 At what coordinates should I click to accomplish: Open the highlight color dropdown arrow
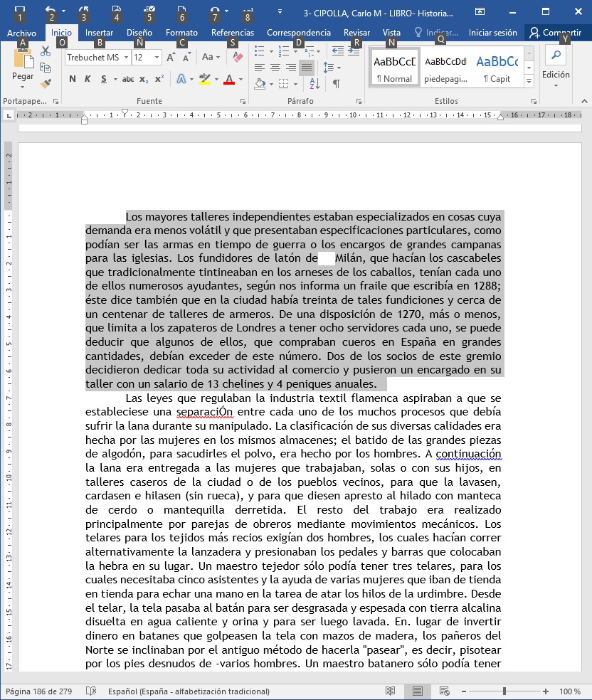pos(216,80)
